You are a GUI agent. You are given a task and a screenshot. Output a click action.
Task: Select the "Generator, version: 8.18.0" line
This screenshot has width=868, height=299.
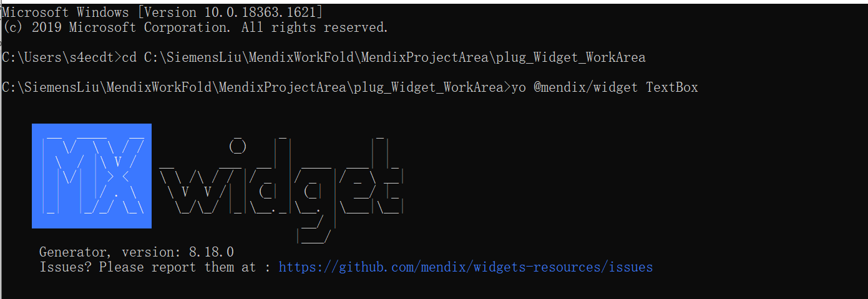click(x=137, y=252)
